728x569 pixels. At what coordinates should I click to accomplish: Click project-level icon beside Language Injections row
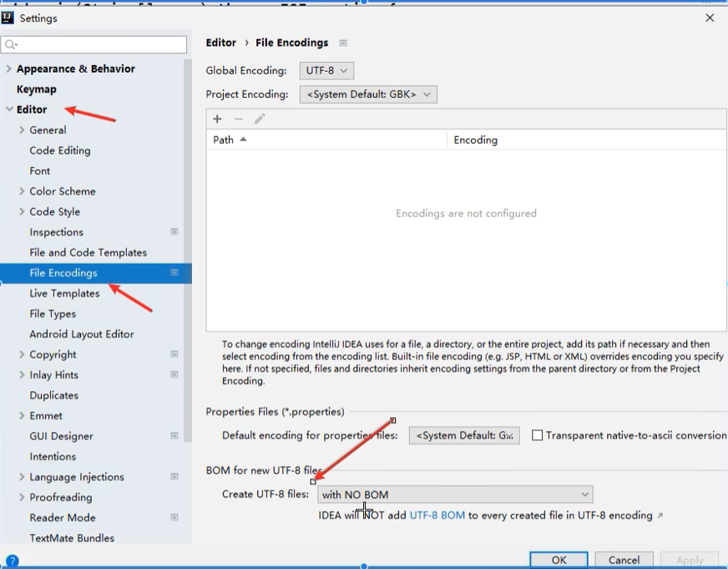[174, 476]
